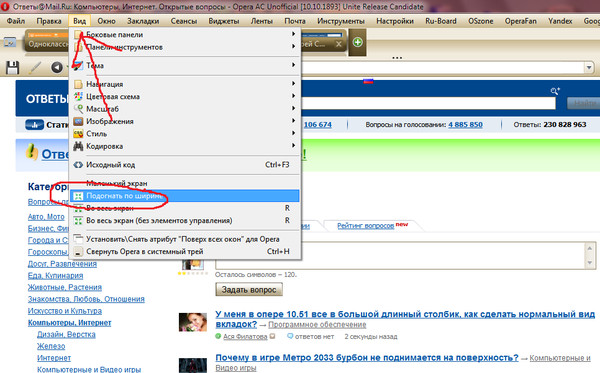Open the Виджеты menu
Screen dimensions: 600x373
pos(223,21)
